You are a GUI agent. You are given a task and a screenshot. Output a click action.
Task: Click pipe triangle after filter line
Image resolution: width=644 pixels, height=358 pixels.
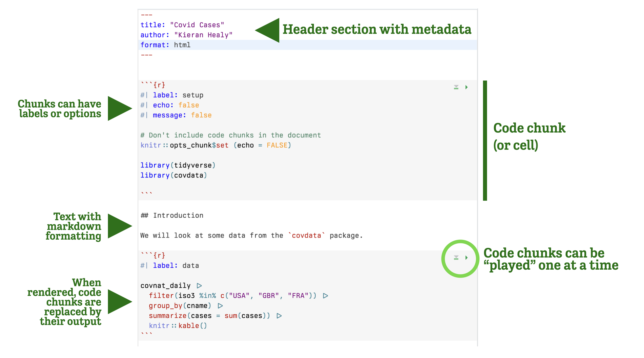[325, 296]
